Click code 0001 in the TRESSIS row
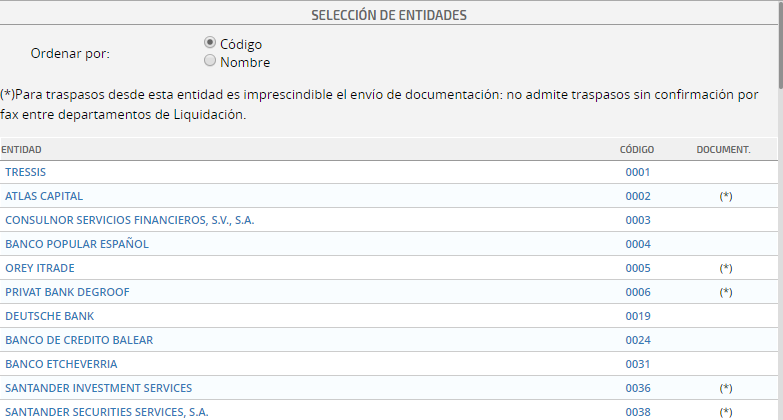 638,172
